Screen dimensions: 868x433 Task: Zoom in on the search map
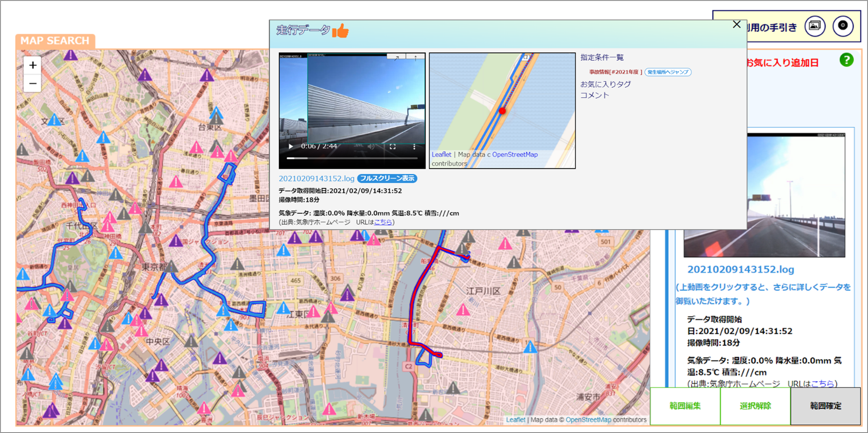[x=33, y=65]
